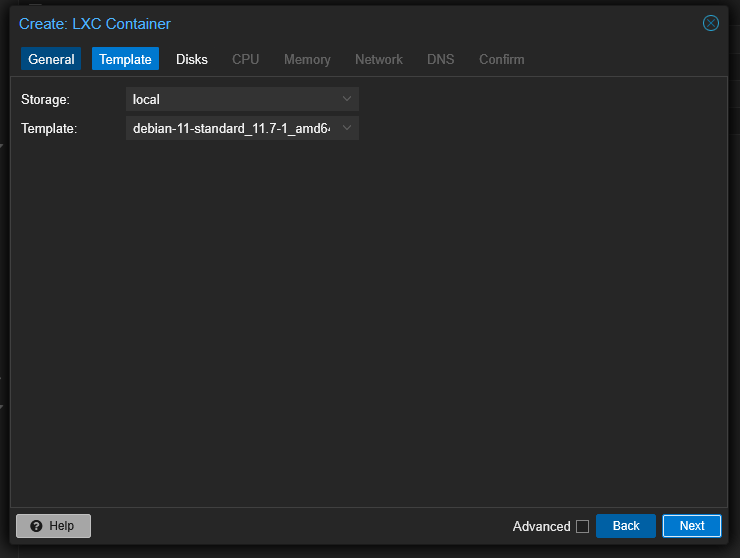Click the Template: field label

click(x=49, y=128)
